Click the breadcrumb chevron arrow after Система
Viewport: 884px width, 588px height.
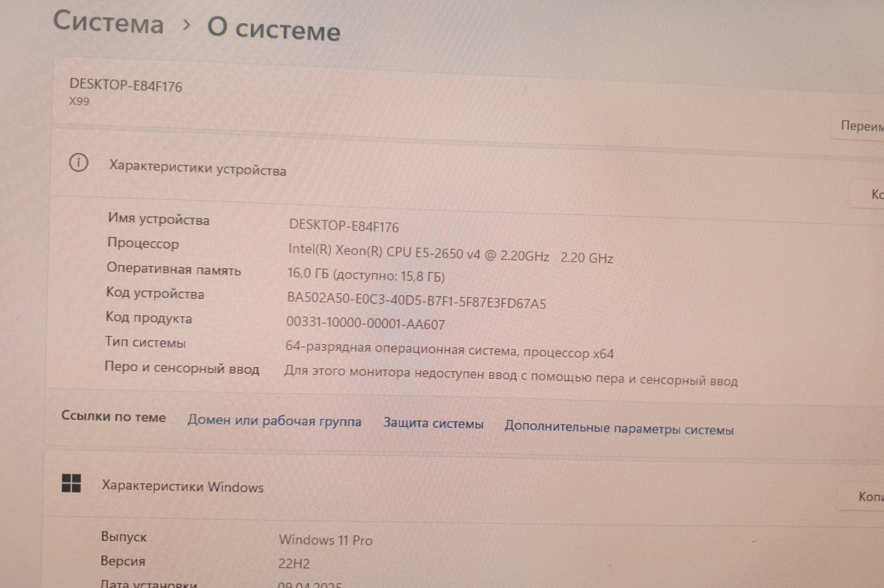(x=186, y=24)
